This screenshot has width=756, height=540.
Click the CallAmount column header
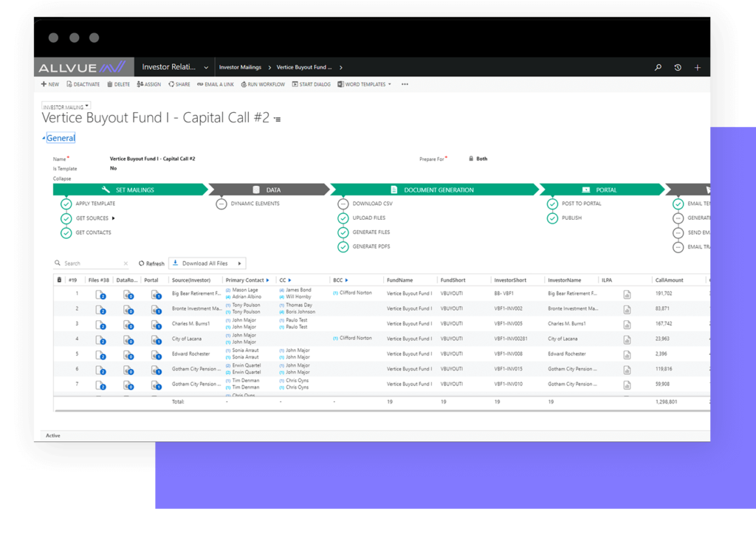[669, 280]
